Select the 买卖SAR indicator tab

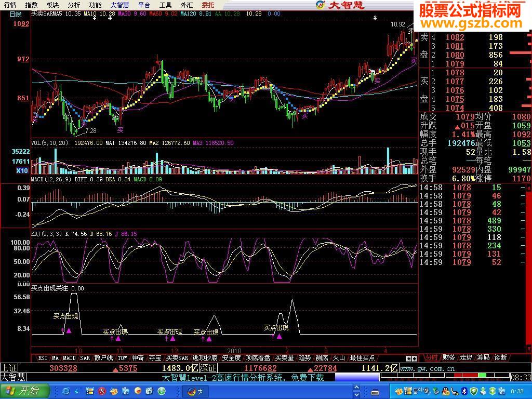[x=177, y=358]
